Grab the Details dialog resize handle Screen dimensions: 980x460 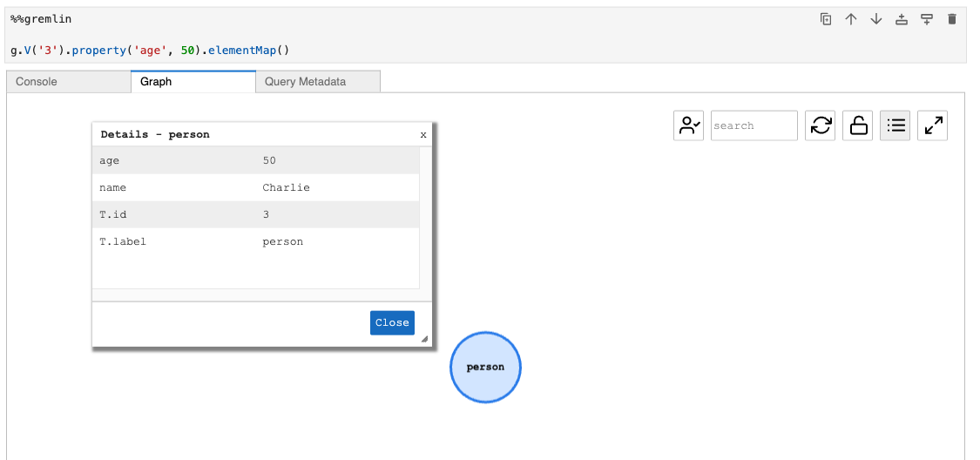click(x=424, y=340)
